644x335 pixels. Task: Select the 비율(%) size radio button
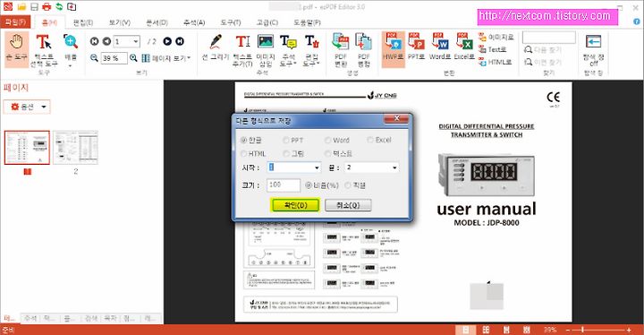coord(309,185)
